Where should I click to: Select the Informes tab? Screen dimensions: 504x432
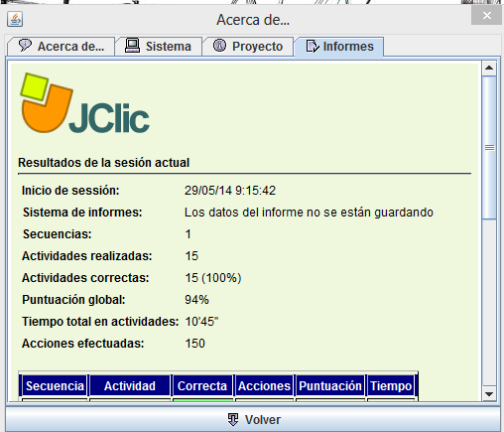(x=339, y=47)
